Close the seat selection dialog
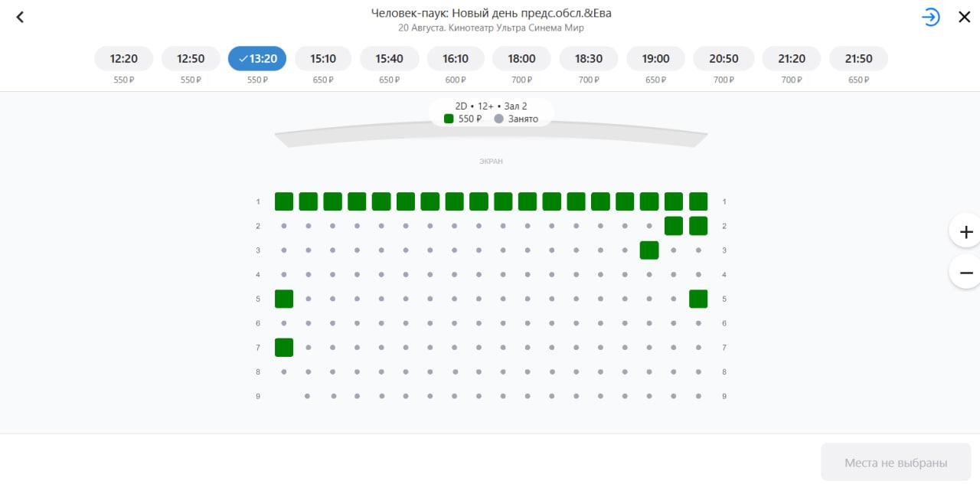The width and height of the screenshot is (980, 484). click(x=965, y=17)
